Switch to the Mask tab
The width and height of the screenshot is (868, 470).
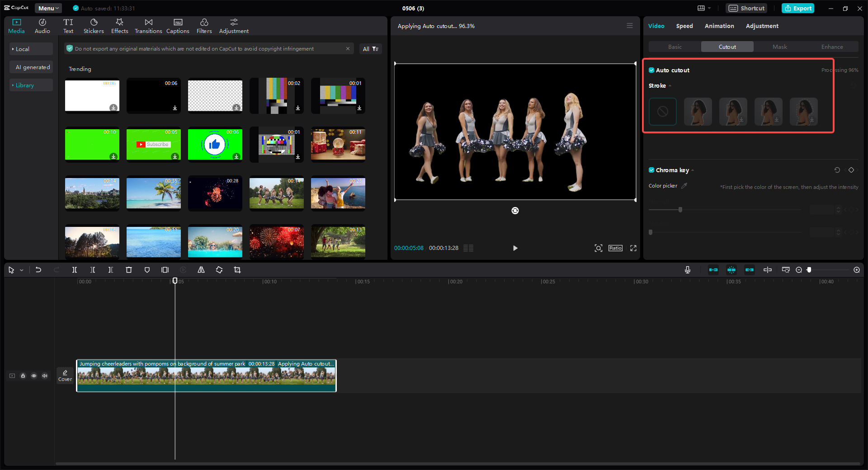[x=779, y=47]
